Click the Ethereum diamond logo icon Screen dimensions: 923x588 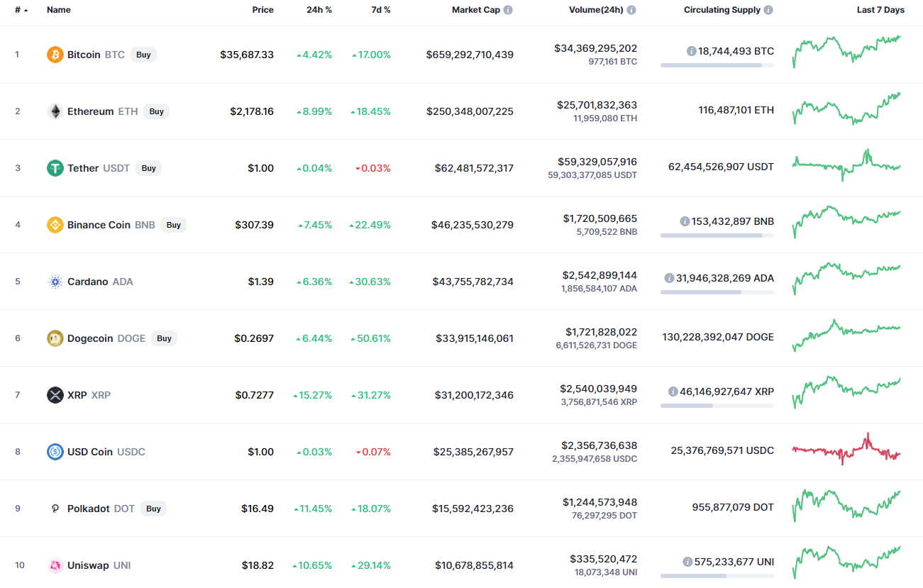55,111
